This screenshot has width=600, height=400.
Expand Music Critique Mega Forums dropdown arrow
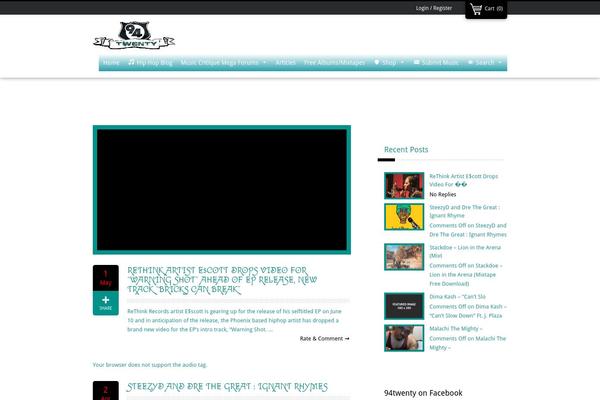(x=264, y=62)
